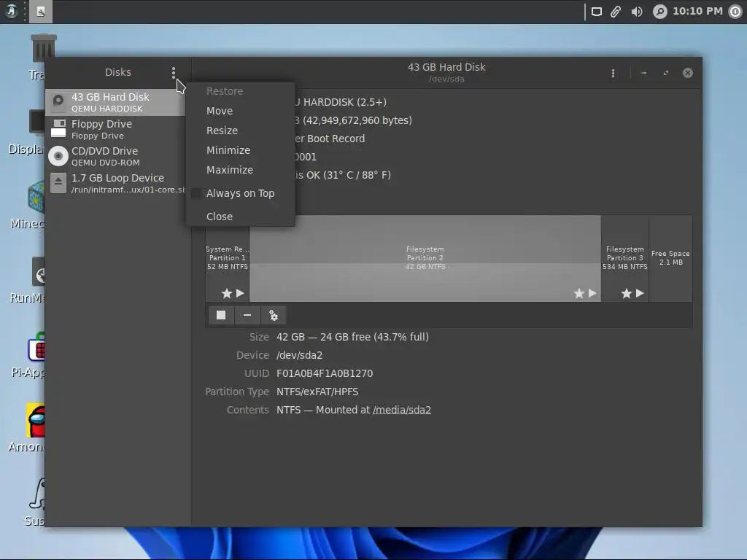The width and height of the screenshot is (747, 560).
Task: Click the play arrow on Partition 3
Action: pos(640,293)
